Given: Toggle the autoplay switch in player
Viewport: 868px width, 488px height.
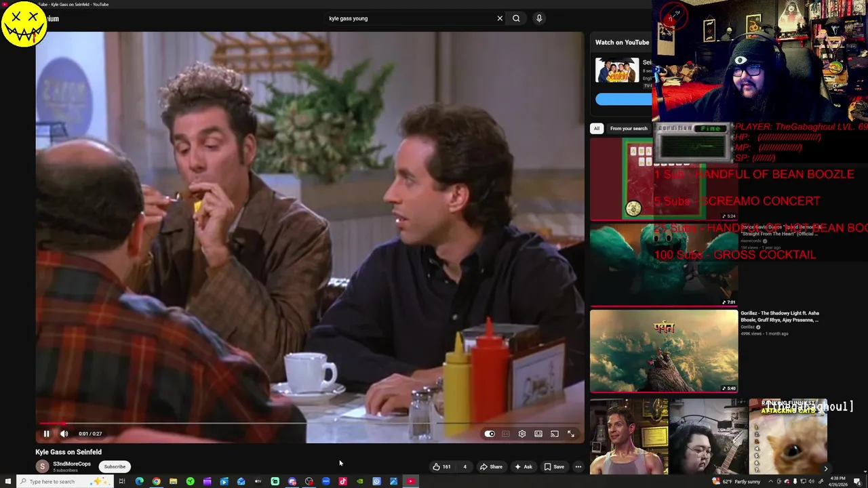Looking at the screenshot, I should 490,434.
